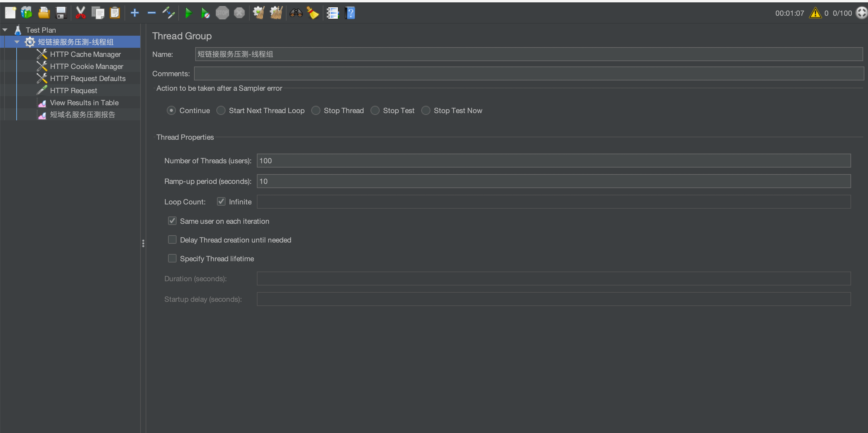Click the Clear All broom icon
Image resolution: width=868 pixels, height=433 pixels.
click(x=276, y=13)
